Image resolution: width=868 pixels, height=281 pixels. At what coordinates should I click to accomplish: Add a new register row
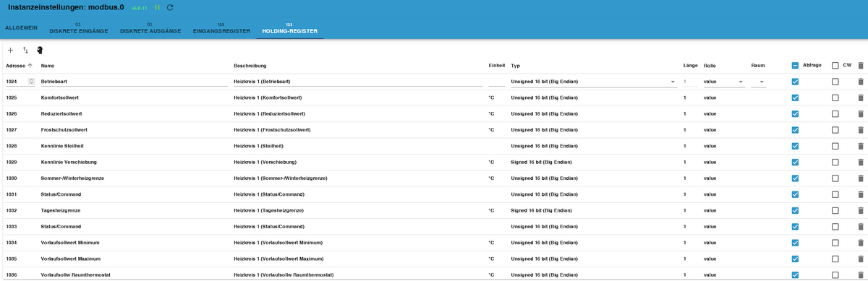pyautogui.click(x=10, y=50)
